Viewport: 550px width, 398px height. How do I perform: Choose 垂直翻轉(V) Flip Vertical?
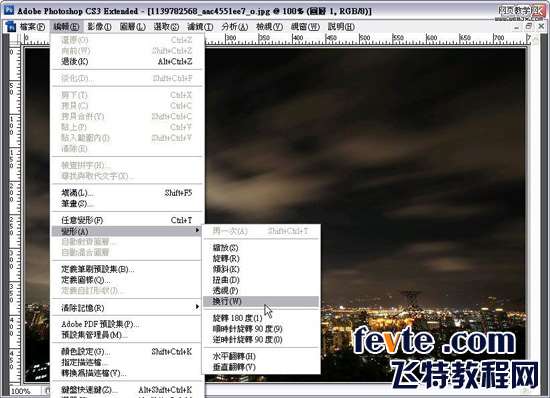pyautogui.click(x=261, y=367)
